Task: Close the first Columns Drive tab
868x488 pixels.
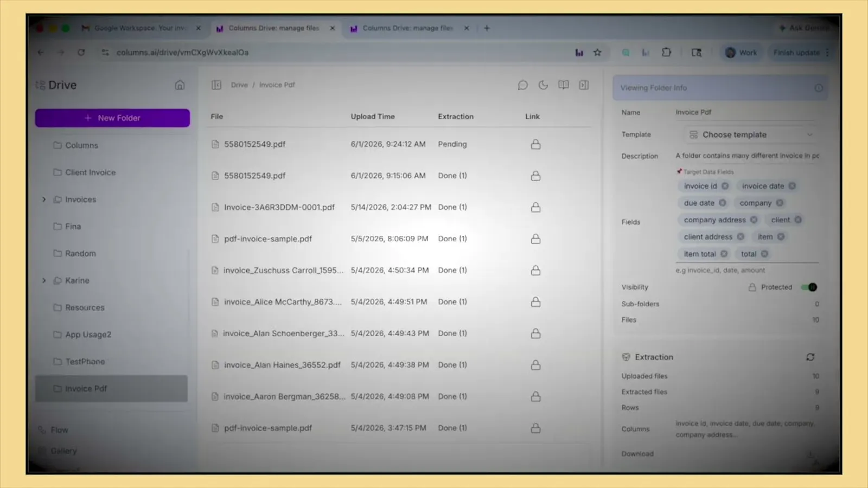Action: click(x=332, y=28)
